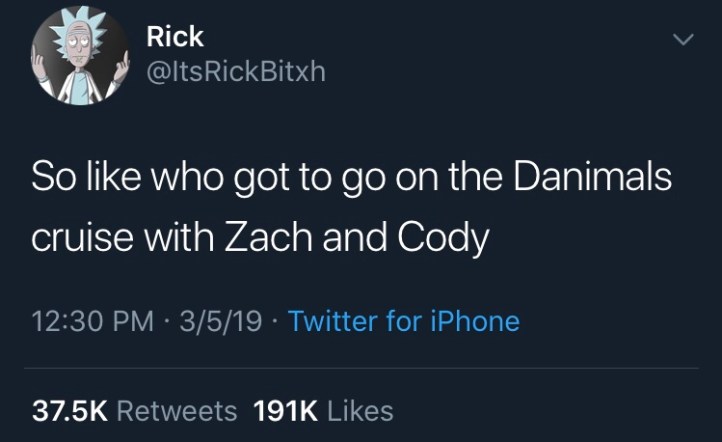Click the display name "Rick"
722x442 pixels.
click(175, 37)
